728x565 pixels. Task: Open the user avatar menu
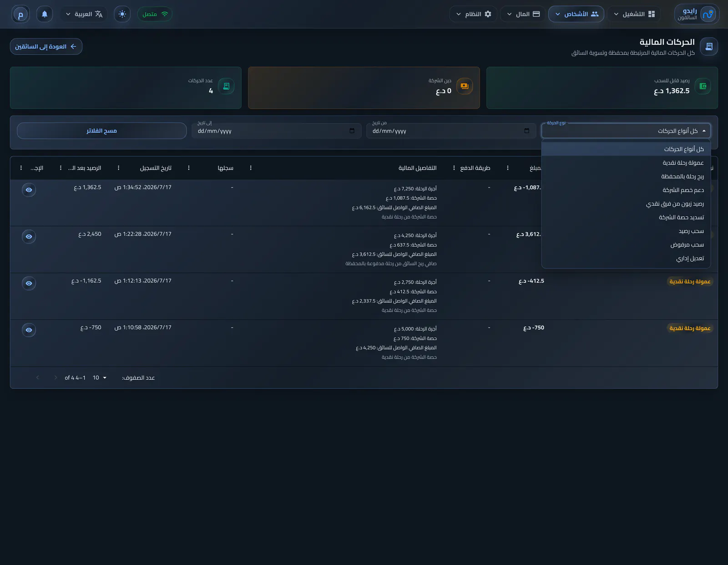pos(20,14)
